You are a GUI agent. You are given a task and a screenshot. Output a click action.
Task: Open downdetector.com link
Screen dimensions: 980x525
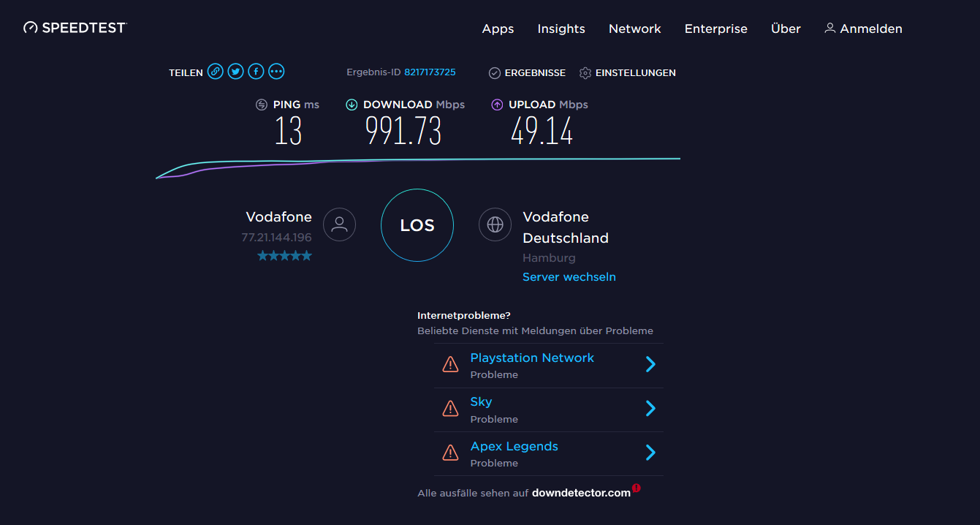pyautogui.click(x=581, y=493)
